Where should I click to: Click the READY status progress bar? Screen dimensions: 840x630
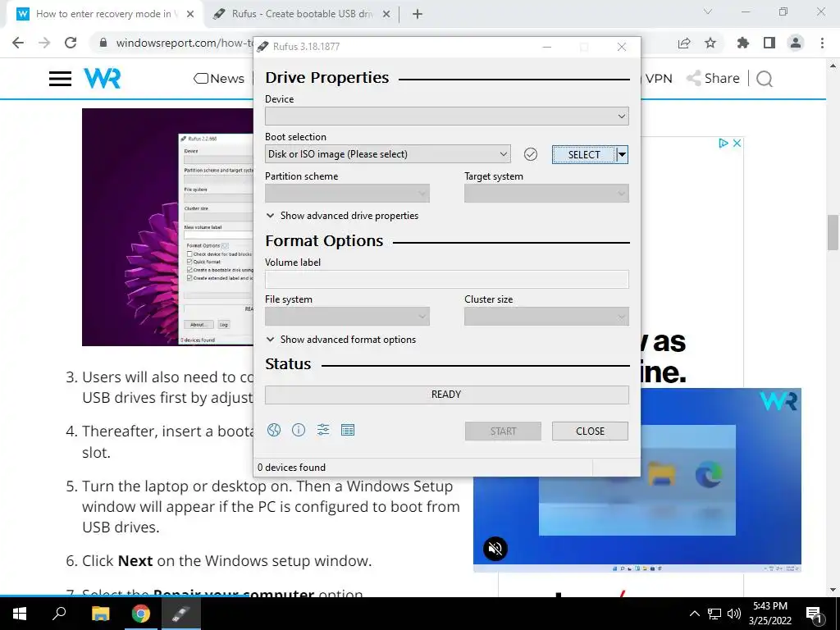pos(447,395)
